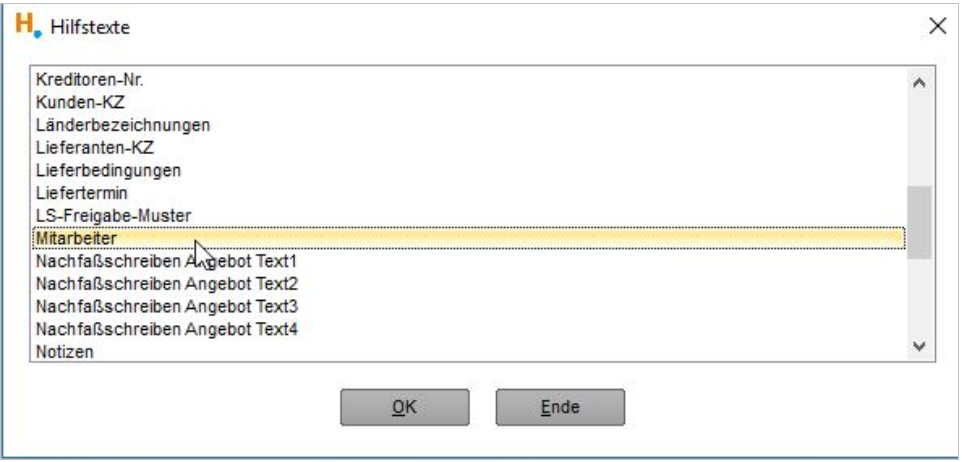Click the vertical scrollbar thumb
Image resolution: width=962 pixels, height=462 pixels.
click(919, 222)
